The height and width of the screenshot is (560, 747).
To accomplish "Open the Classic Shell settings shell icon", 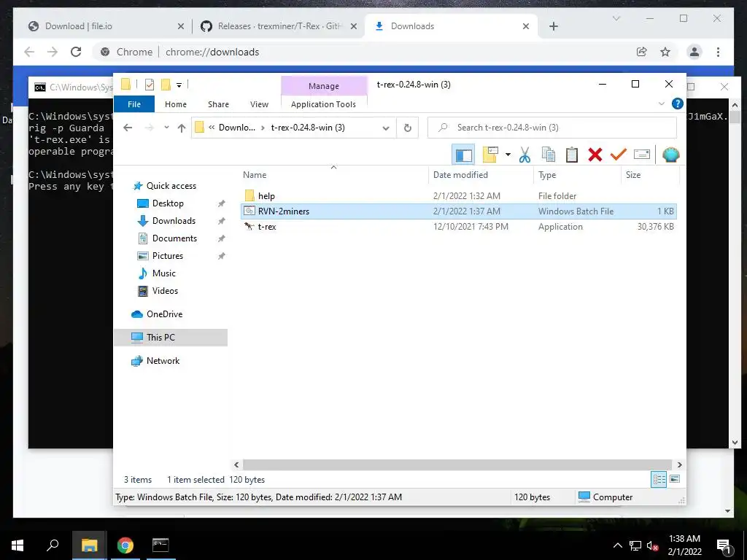I will (x=671, y=155).
